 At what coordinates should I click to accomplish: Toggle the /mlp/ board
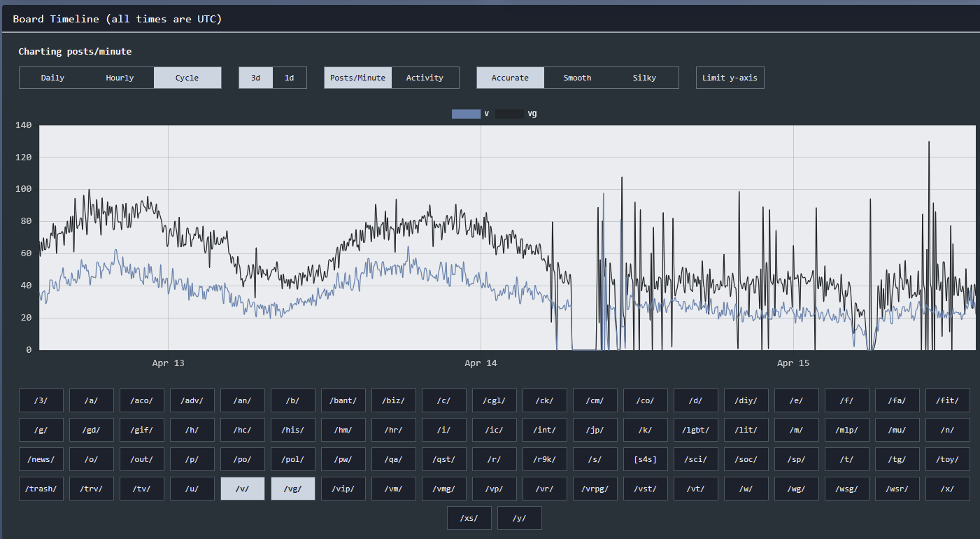pyautogui.click(x=847, y=430)
